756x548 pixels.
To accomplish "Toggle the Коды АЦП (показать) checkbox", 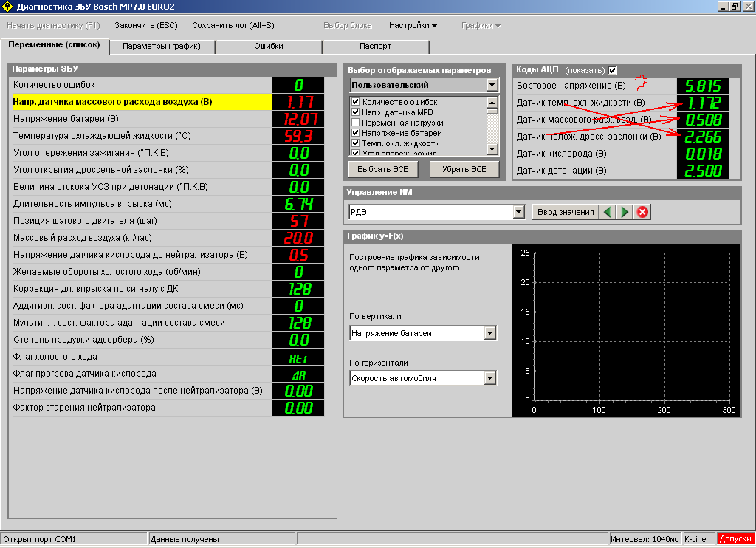I will pos(612,70).
